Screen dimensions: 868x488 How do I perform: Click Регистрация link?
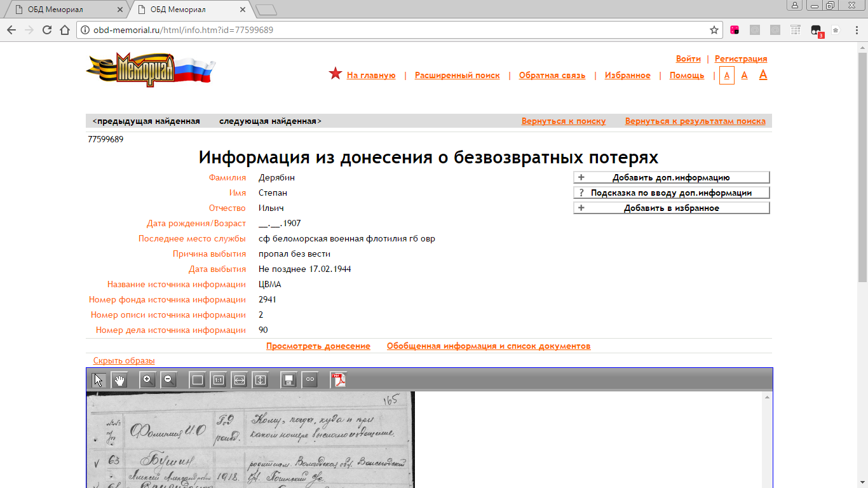741,59
